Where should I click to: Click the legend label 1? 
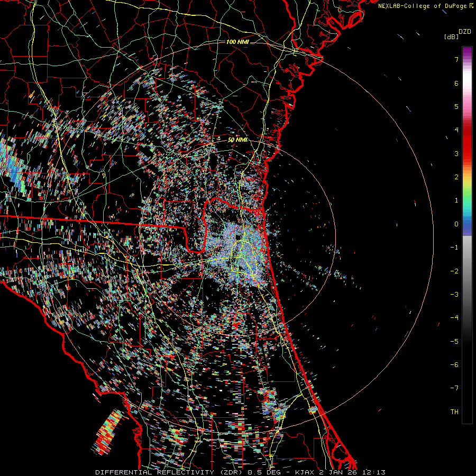point(456,200)
